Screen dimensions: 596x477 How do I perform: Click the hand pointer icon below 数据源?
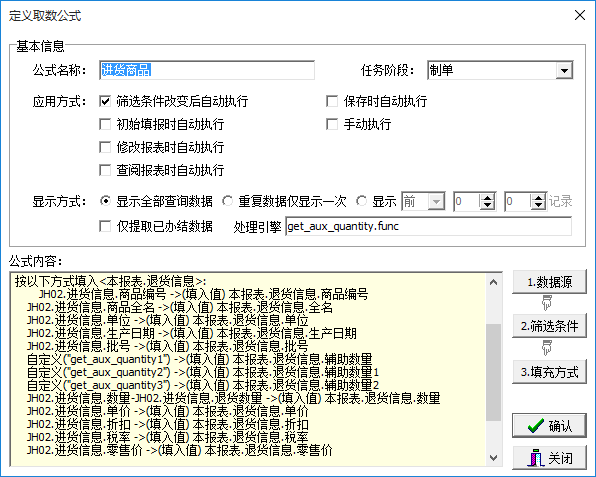click(x=547, y=303)
